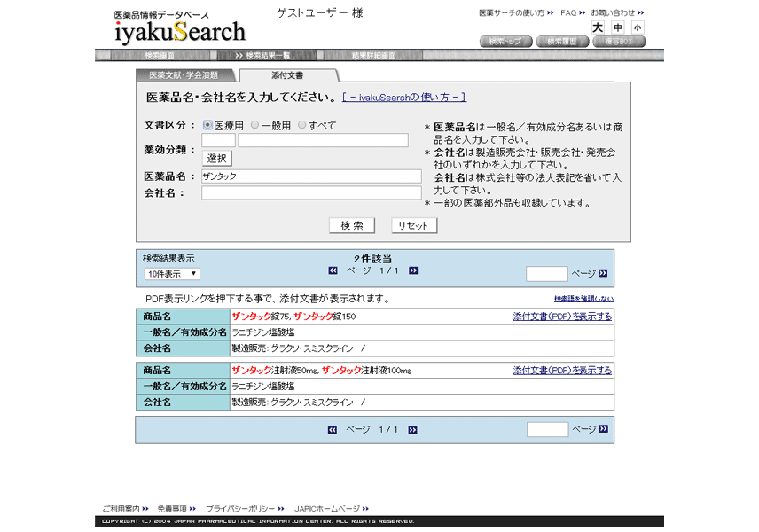
Task: Click 検索語を強調しない link
Action: [x=583, y=299]
